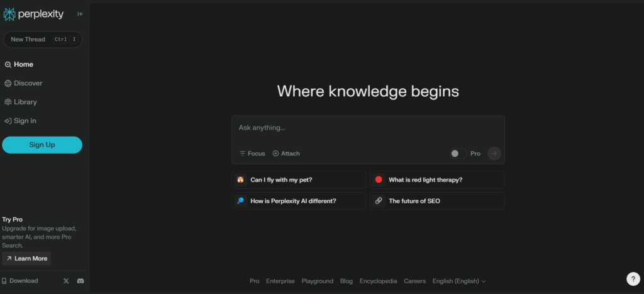Click Learn More about Pro
This screenshot has height=294, width=644.
(x=26, y=259)
